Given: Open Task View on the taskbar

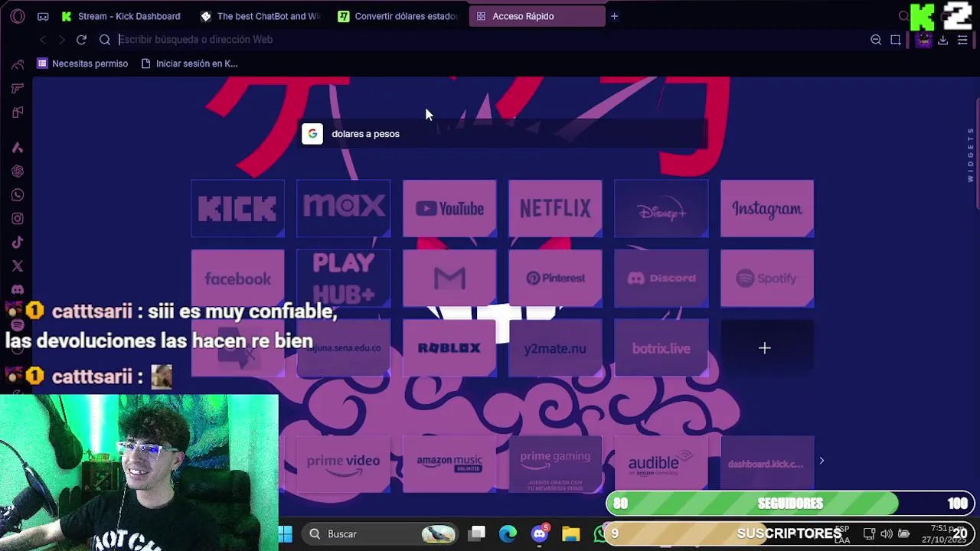Looking at the screenshot, I should pos(477,533).
